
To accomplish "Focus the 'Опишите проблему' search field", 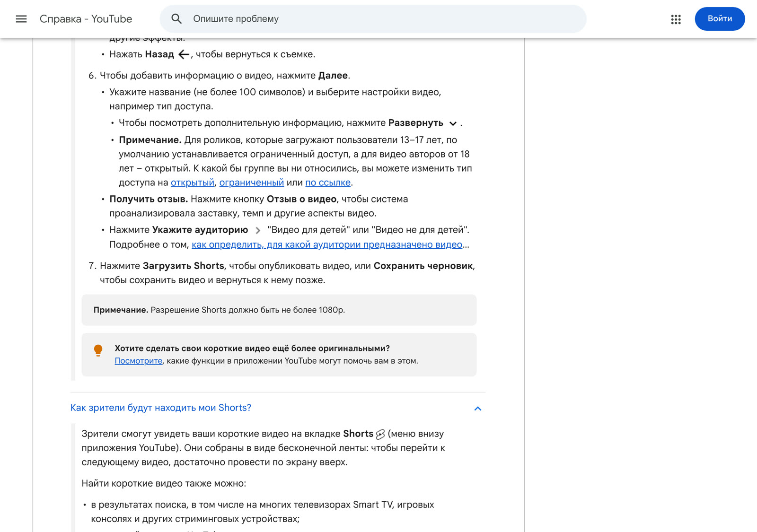I will [x=373, y=19].
